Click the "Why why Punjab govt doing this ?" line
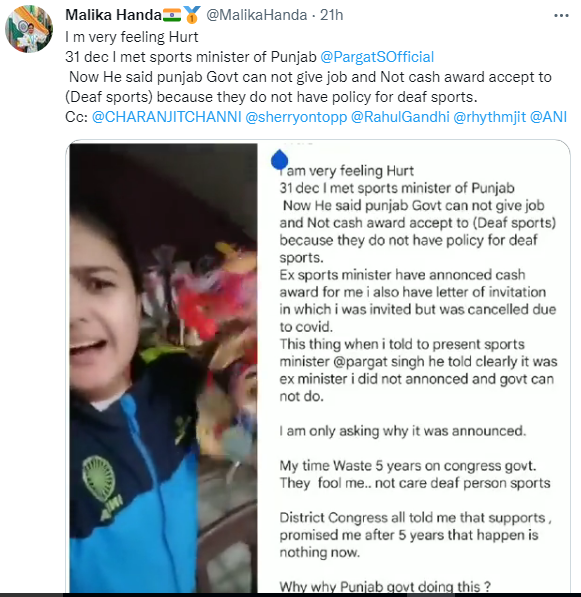This screenshot has width=581, height=597. point(385,586)
